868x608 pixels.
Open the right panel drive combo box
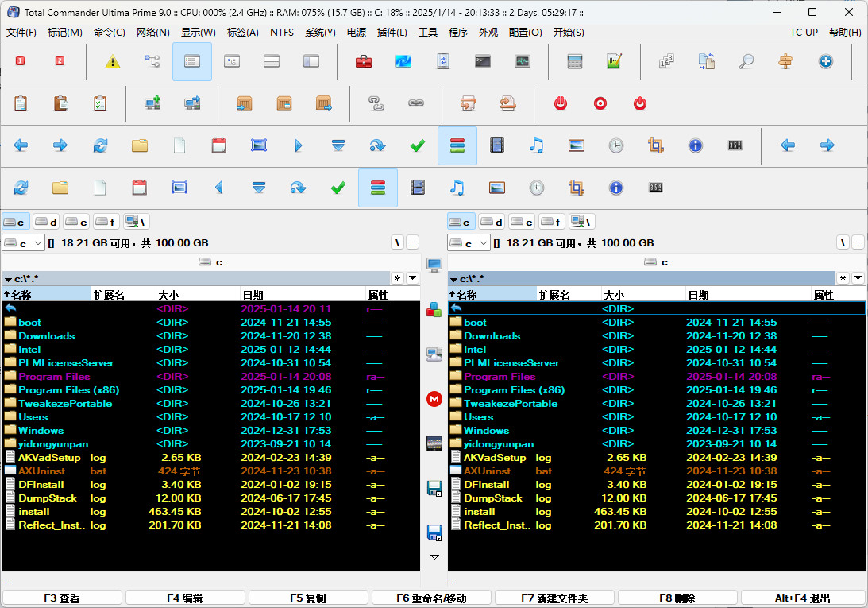click(x=469, y=242)
